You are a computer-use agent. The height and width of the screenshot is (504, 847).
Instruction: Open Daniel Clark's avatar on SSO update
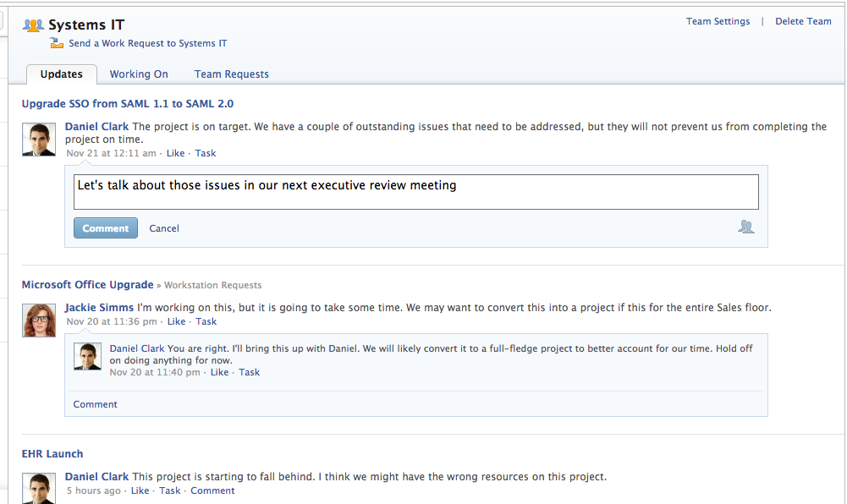[39, 140]
